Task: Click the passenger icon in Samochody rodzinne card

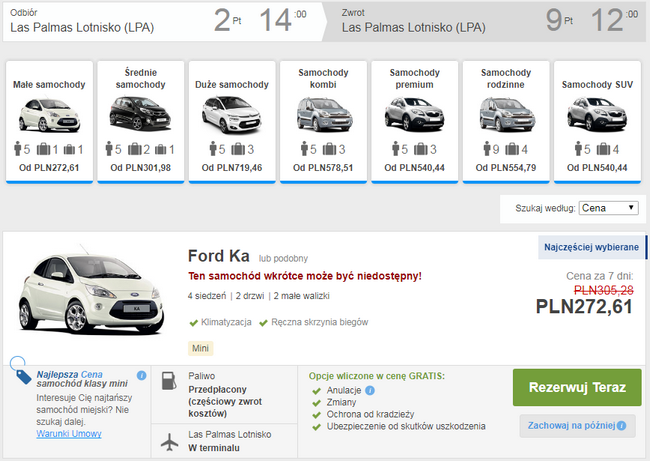Action: tap(487, 149)
